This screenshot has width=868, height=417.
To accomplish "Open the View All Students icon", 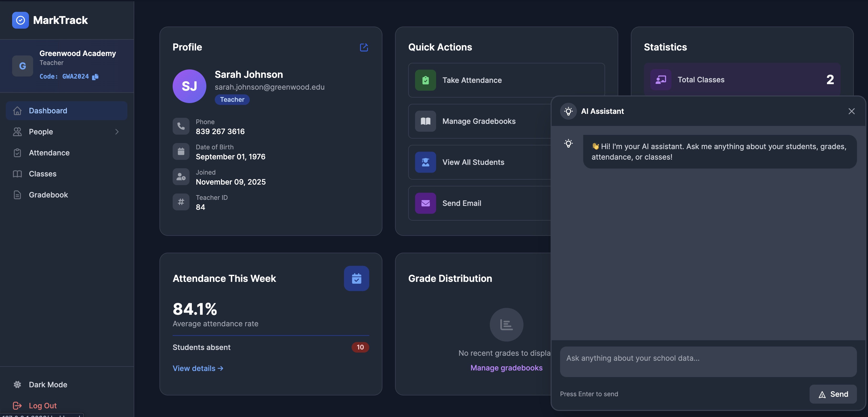I will [x=425, y=162].
